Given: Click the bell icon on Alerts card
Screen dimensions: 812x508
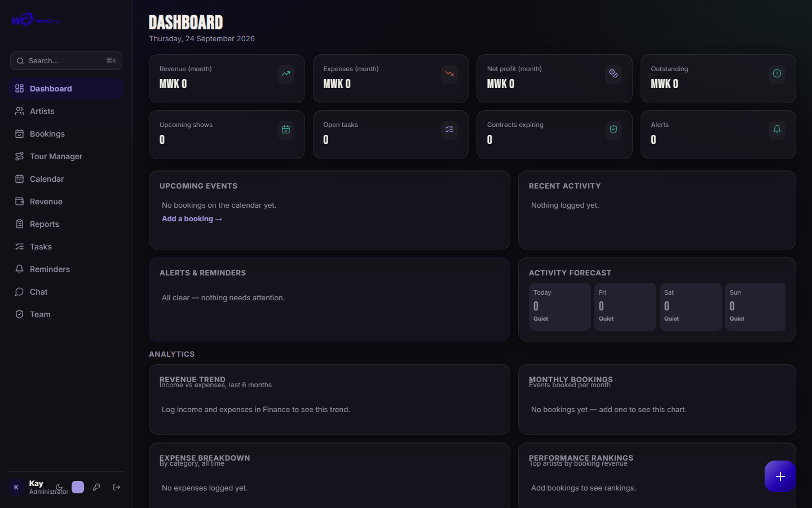Looking at the screenshot, I should [x=777, y=130].
